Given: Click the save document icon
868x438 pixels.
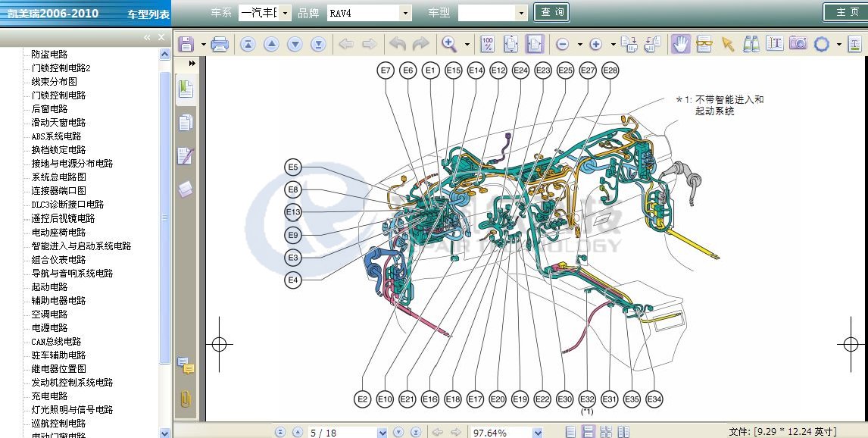Looking at the screenshot, I should [x=186, y=44].
